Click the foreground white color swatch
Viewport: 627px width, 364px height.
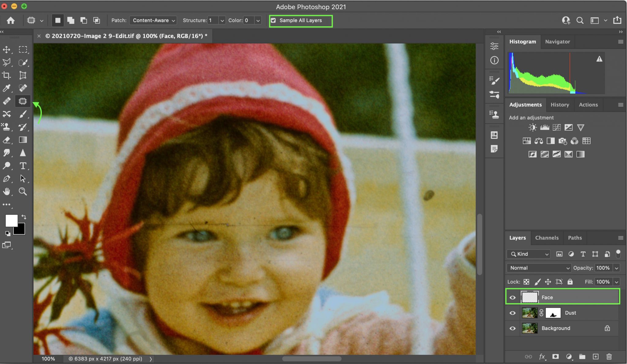[x=11, y=220]
